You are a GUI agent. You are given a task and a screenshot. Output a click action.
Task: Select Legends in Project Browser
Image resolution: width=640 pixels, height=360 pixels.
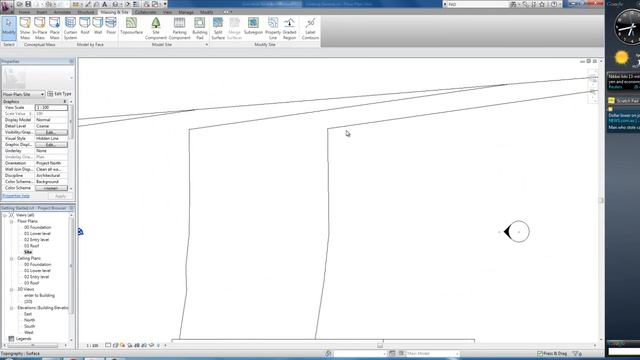[x=23, y=339]
